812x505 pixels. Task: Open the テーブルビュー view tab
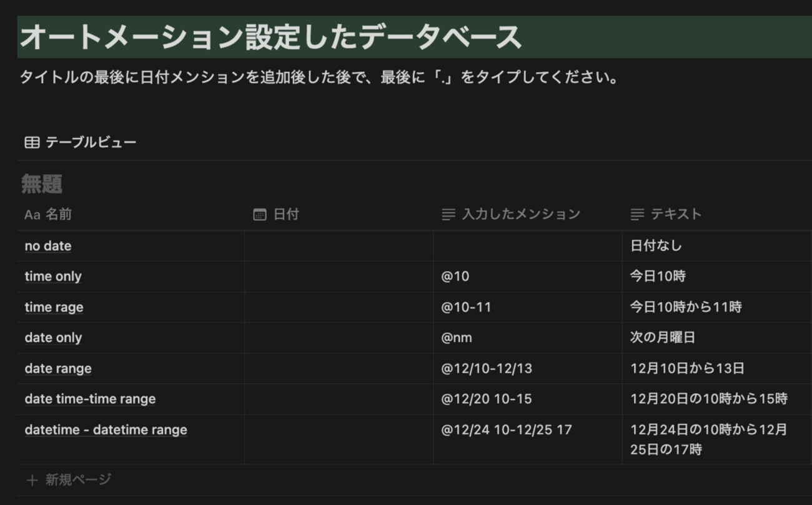tap(81, 142)
